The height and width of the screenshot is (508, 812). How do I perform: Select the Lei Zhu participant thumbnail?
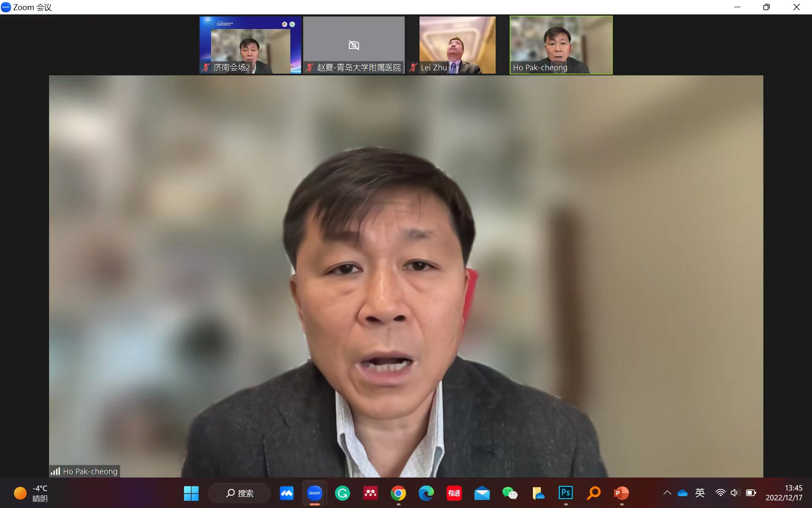pyautogui.click(x=458, y=45)
